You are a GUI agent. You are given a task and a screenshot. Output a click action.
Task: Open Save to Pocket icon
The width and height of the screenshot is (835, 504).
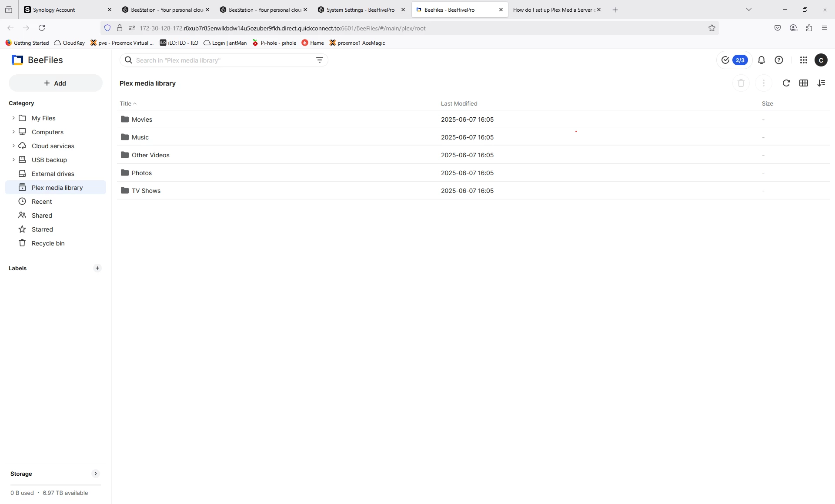[x=778, y=28]
